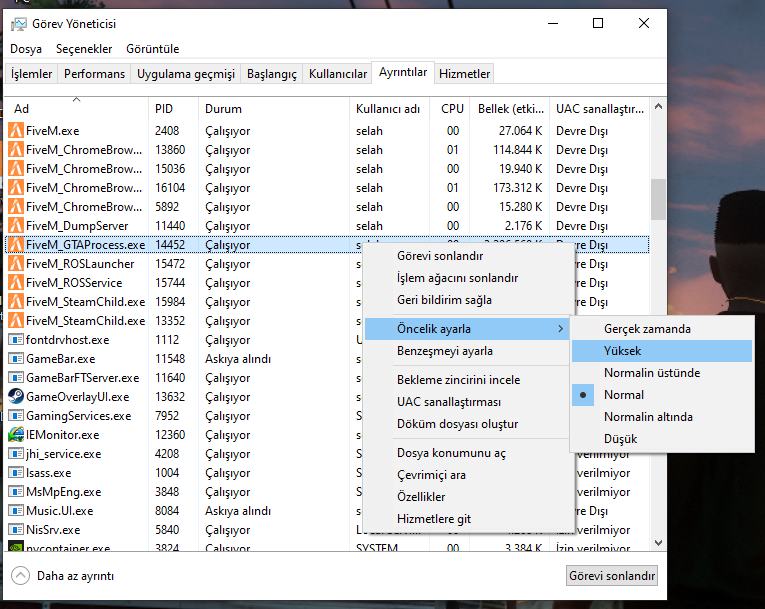This screenshot has height=609, width=765.
Task: Open the Uygulama geçmişi tab
Action: click(185, 74)
